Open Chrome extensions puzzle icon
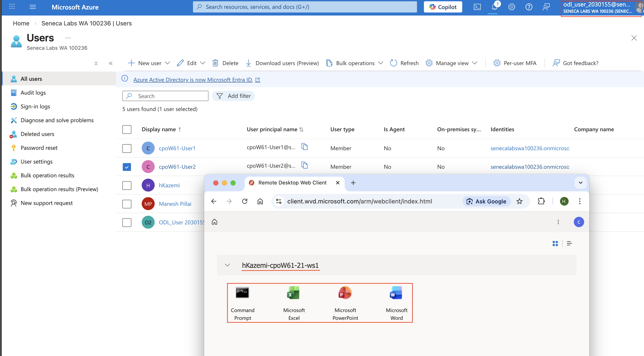Viewport: 644px width, 356px height. click(541, 201)
